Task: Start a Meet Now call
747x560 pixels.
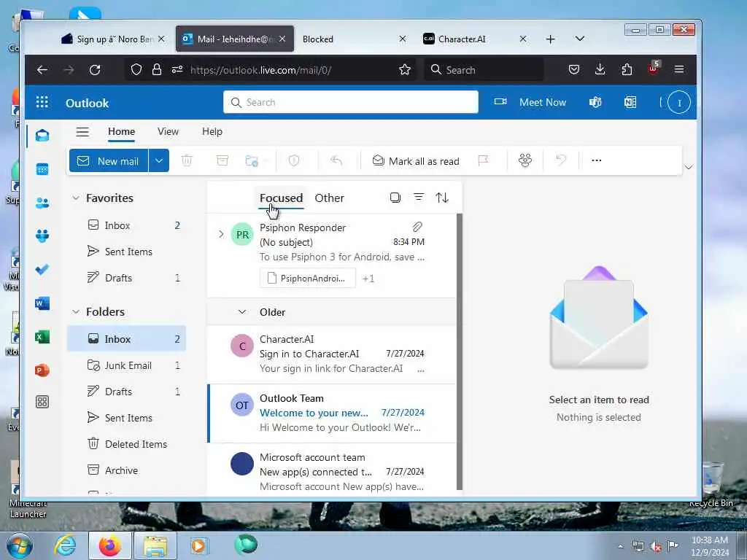Action: point(530,102)
